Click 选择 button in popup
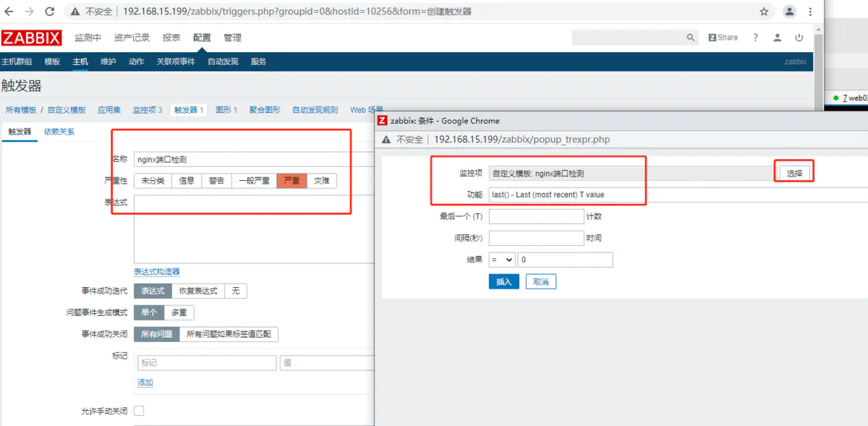 795,174
